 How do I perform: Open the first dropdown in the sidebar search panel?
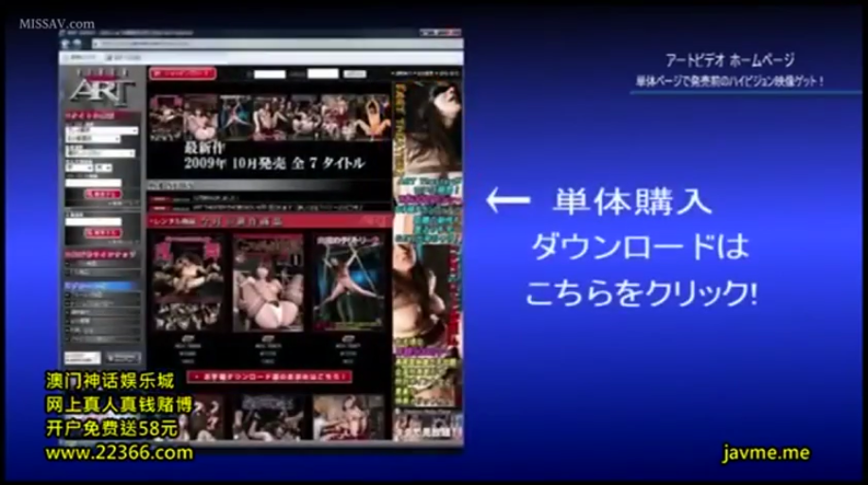coord(101,130)
